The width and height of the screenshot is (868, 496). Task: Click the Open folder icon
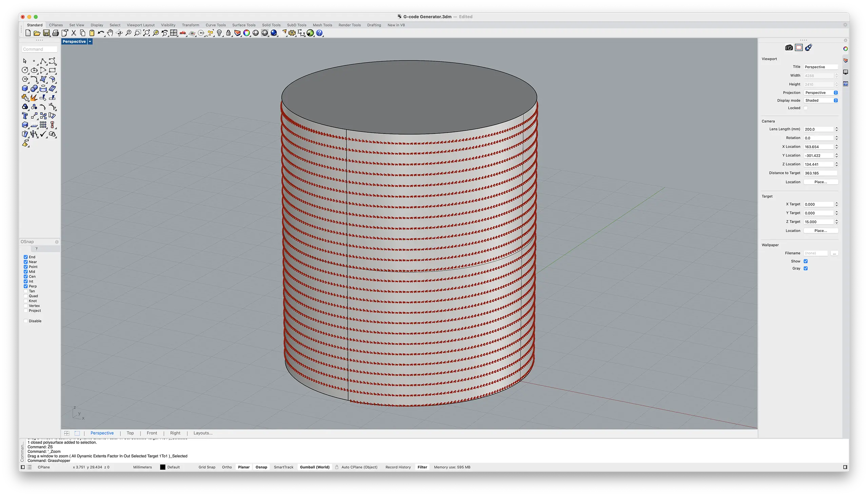tap(37, 33)
